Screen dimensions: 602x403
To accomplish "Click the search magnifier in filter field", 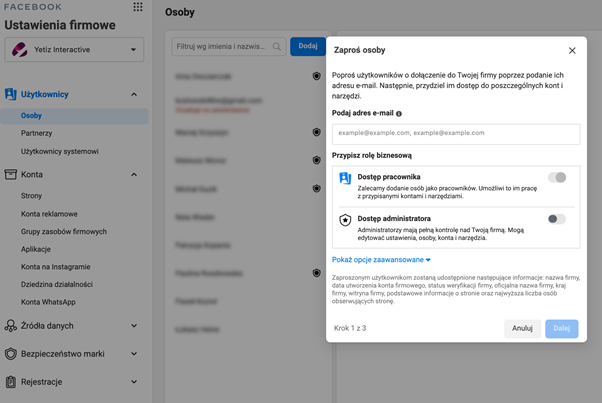I will coord(277,46).
